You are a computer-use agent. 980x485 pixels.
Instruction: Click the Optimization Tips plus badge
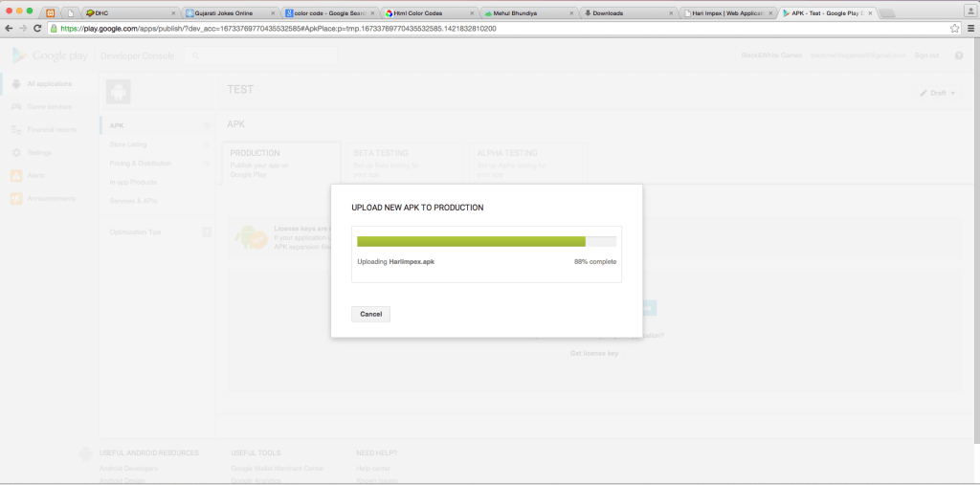coord(207,231)
